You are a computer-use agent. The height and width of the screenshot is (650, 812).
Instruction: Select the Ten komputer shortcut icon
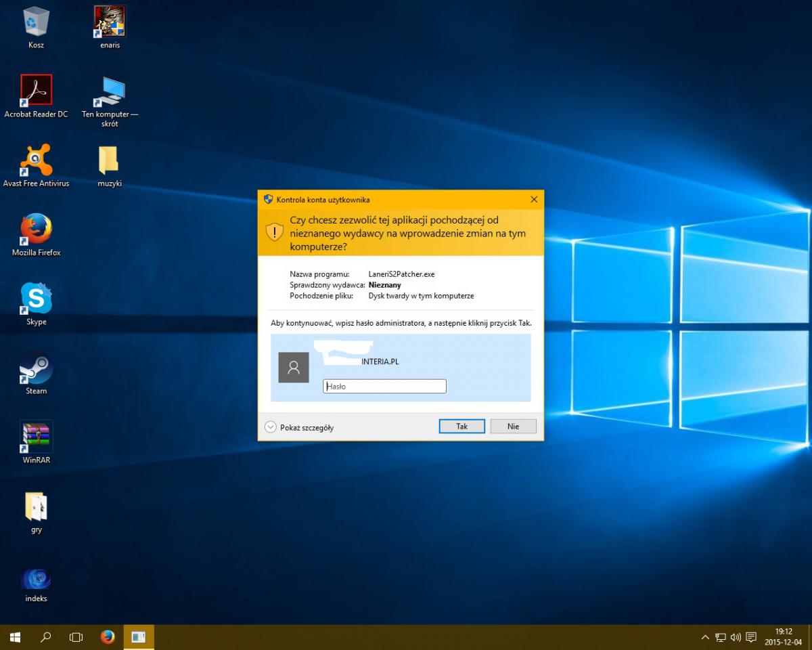pyautogui.click(x=109, y=102)
